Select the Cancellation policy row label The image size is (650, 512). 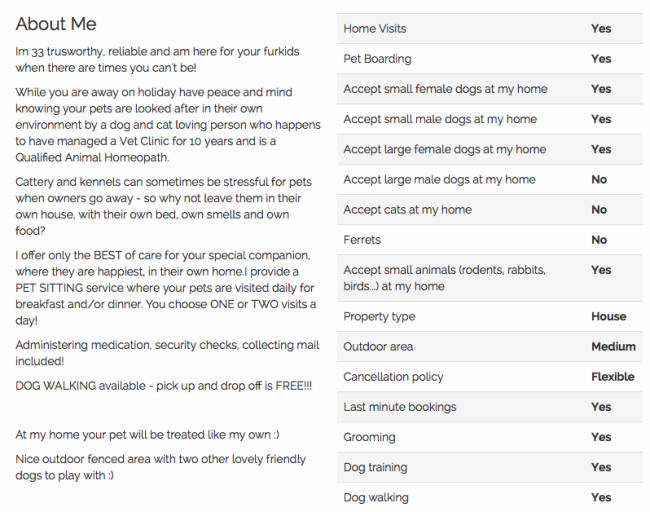tap(393, 377)
